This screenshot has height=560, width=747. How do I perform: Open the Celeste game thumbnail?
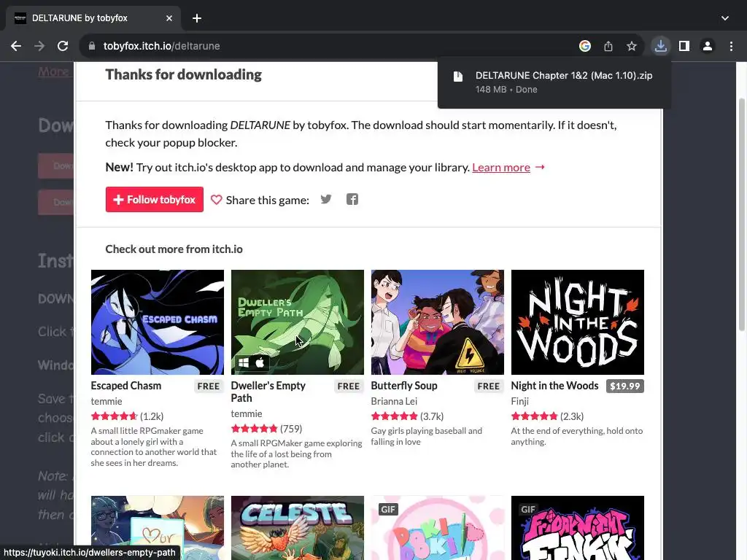click(x=298, y=528)
